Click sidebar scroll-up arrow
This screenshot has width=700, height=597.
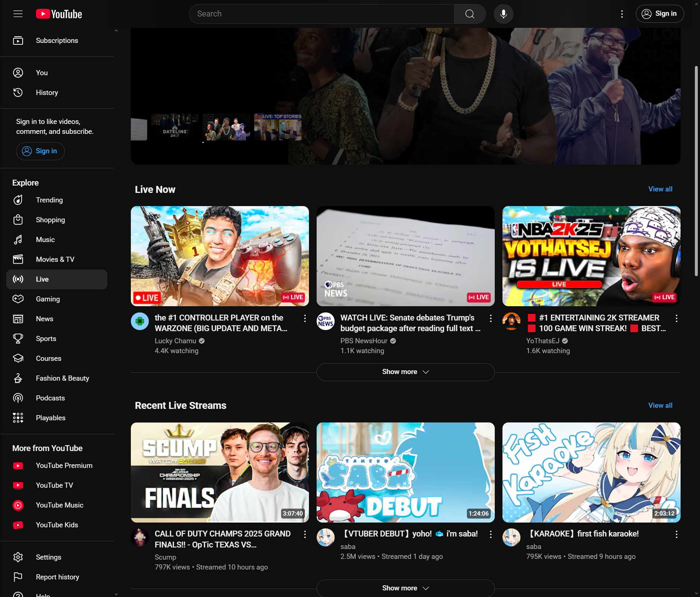coord(116,31)
